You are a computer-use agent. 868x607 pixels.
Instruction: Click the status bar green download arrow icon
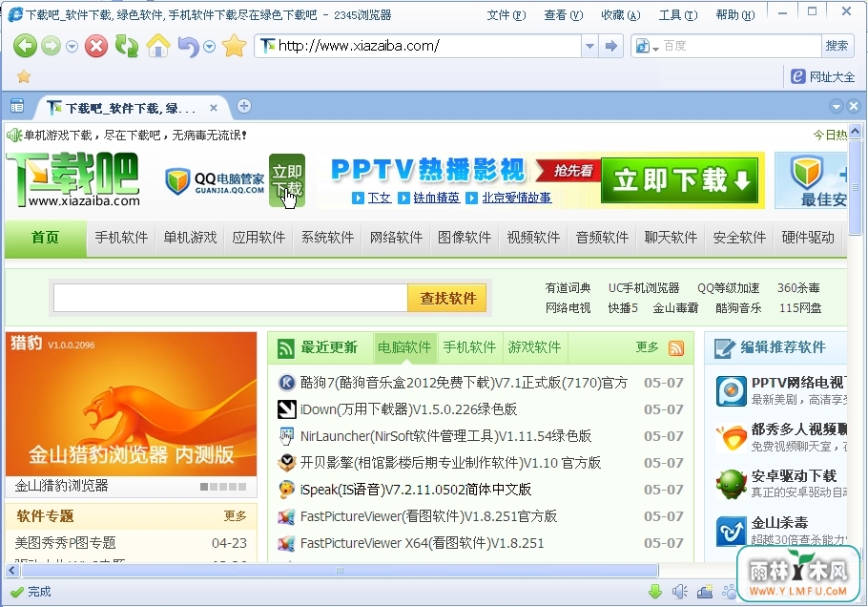coord(655,592)
